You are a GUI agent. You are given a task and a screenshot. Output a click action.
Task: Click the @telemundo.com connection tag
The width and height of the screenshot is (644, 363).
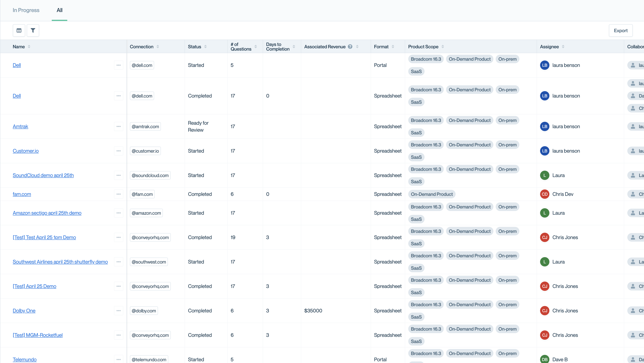pos(149,360)
